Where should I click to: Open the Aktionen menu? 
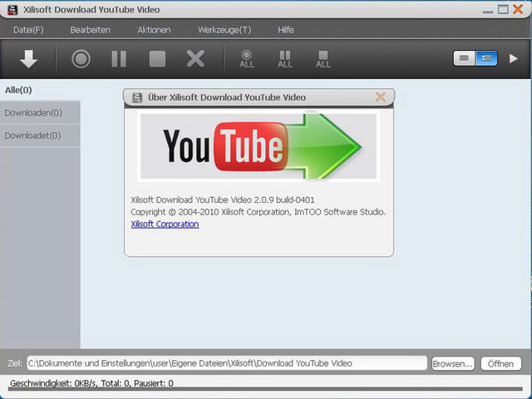[x=154, y=30]
